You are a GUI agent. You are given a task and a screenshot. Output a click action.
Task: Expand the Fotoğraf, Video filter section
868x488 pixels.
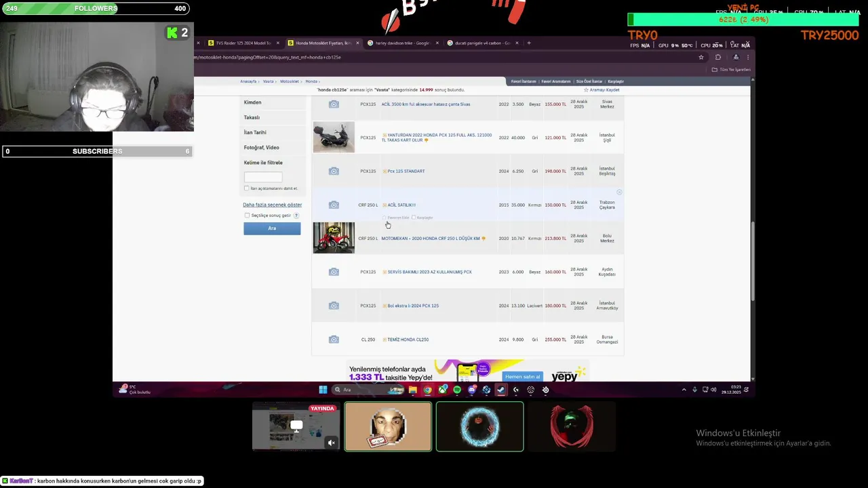261,147
